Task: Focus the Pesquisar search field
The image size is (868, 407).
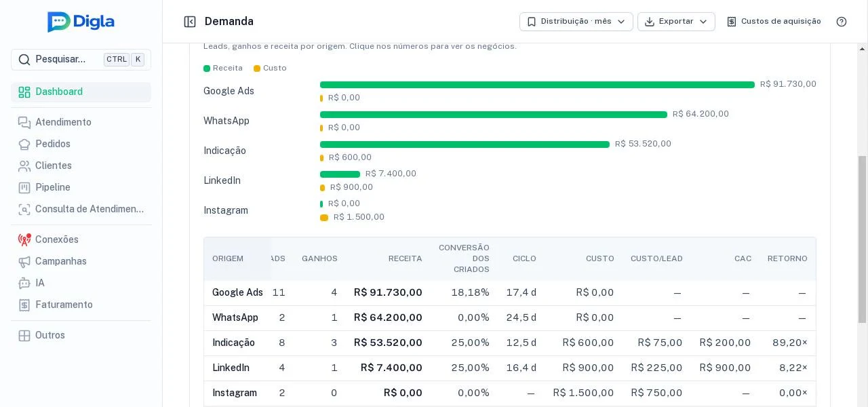Action: click(81, 60)
